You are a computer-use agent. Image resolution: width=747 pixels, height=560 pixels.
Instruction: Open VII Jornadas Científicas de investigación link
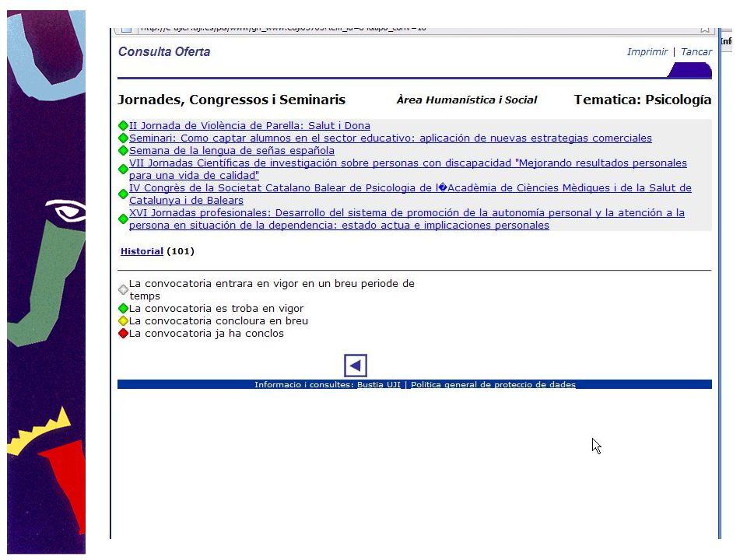click(x=408, y=169)
